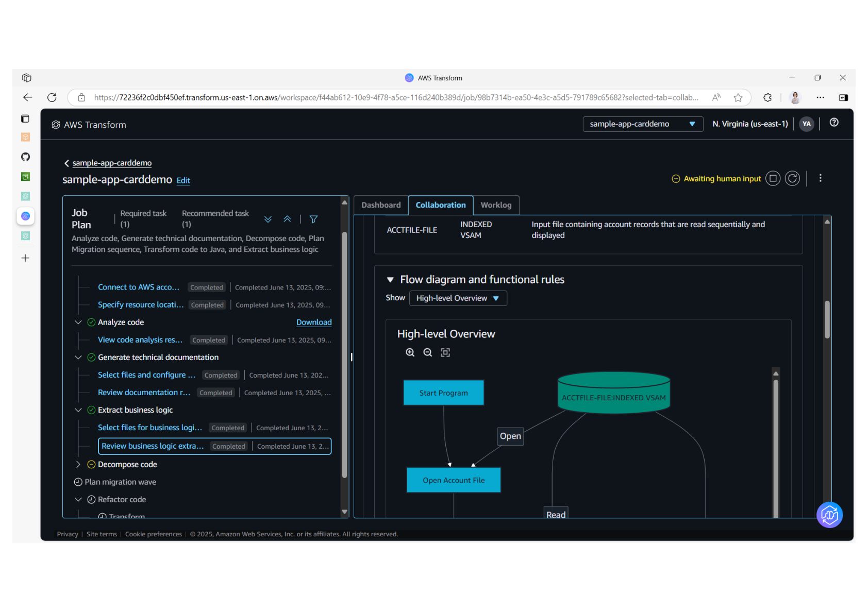This screenshot has height=613, width=868.
Task: Zoom in on the flow diagram
Action: [x=410, y=352]
